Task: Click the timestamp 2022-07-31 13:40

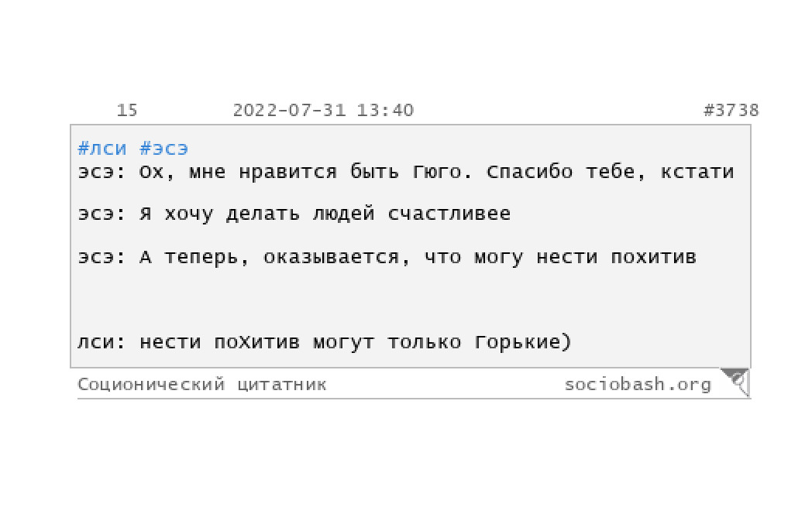Action: pyautogui.click(x=323, y=110)
